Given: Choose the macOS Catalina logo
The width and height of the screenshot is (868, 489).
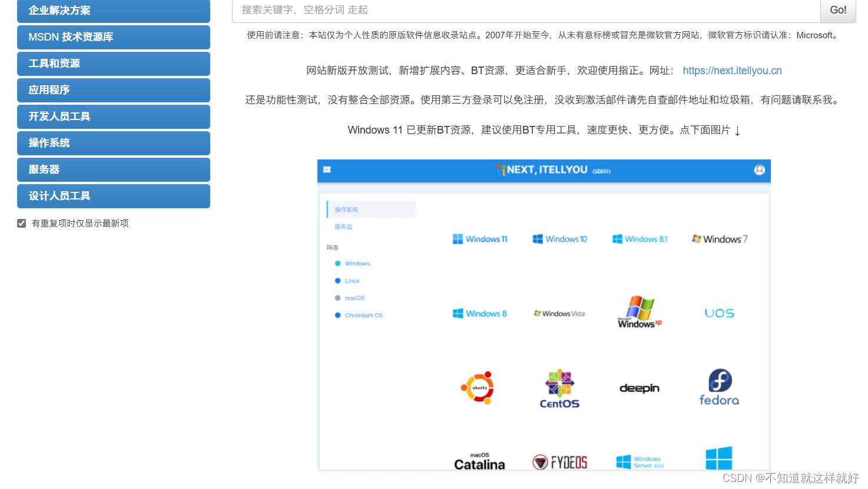Looking at the screenshot, I should click(x=479, y=461).
